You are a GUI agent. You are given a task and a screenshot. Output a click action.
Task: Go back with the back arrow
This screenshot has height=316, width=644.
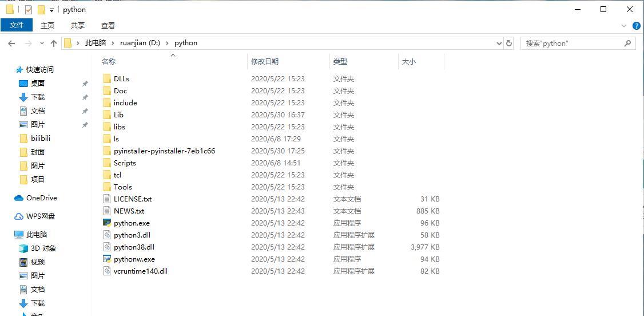click(x=11, y=43)
